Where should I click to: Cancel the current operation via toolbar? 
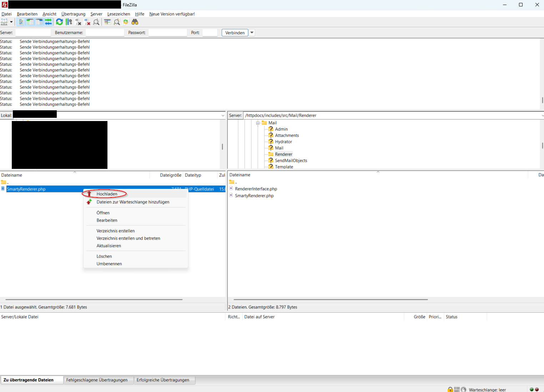tap(78, 22)
